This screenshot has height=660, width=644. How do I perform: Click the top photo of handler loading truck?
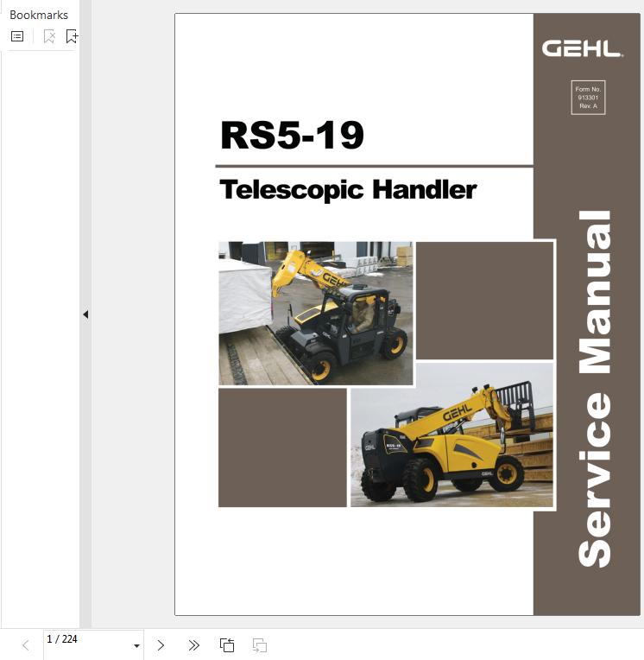tap(316, 314)
